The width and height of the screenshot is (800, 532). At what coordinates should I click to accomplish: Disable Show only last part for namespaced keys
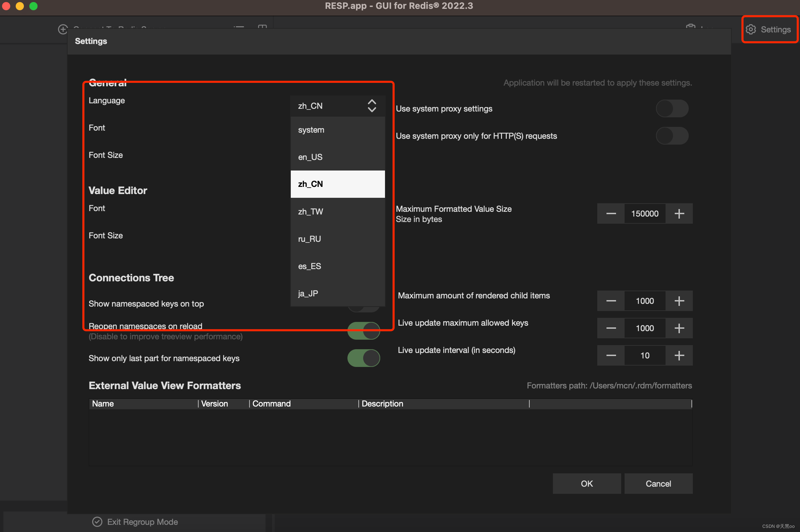[x=364, y=358]
